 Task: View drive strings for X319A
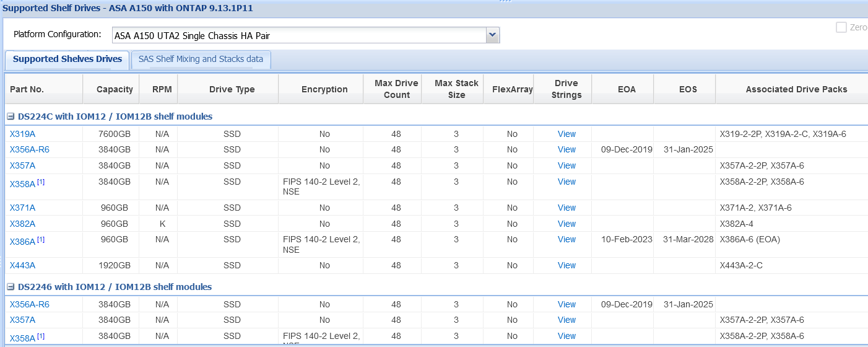pyautogui.click(x=566, y=134)
